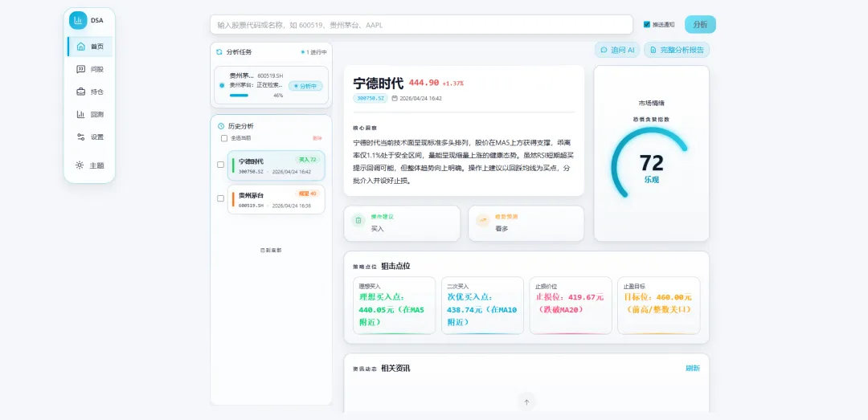Switch to the 持仓 page
Screen dimensions: 868x420
(90, 92)
